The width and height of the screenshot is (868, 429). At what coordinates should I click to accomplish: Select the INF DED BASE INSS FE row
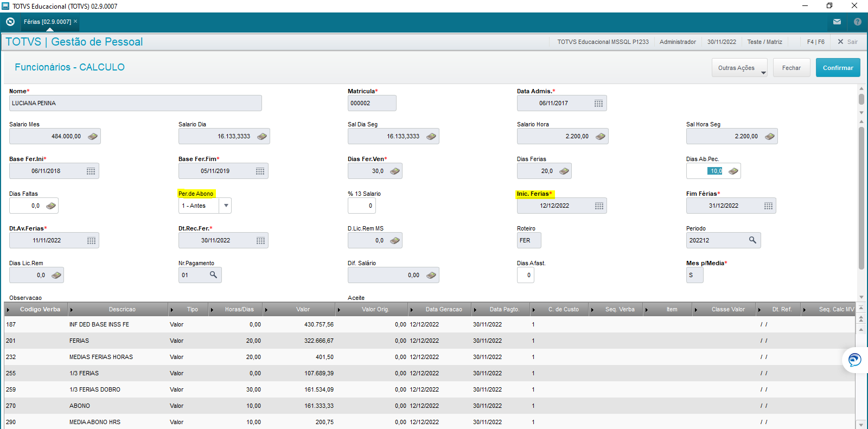click(430, 324)
